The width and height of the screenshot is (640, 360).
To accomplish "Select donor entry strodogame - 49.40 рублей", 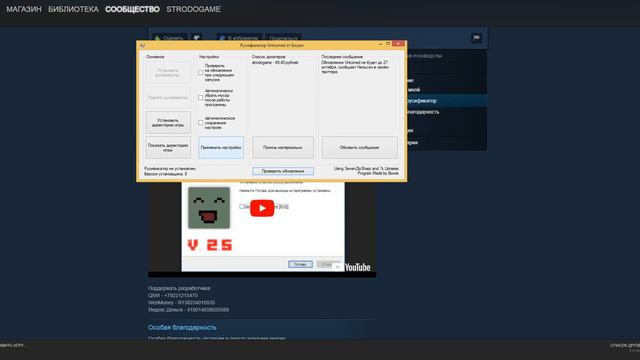I will click(275, 62).
